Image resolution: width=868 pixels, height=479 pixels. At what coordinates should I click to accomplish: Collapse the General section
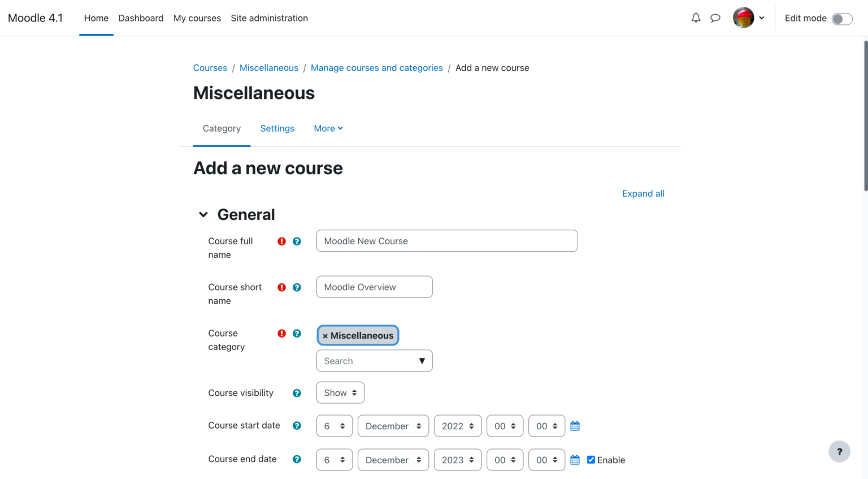(x=203, y=214)
